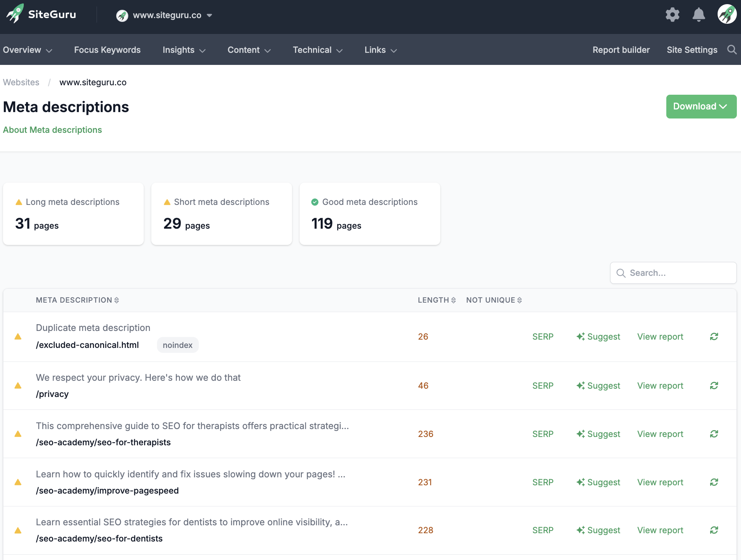741x560 pixels.
Task: Click SiteGuru rocket logo
Action: (x=15, y=14)
